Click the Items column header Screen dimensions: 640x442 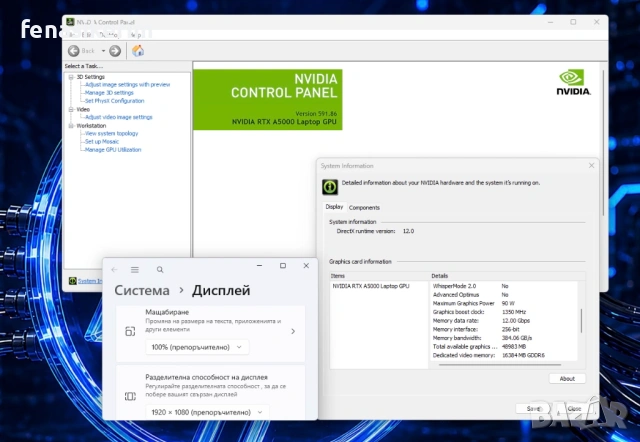[379, 276]
